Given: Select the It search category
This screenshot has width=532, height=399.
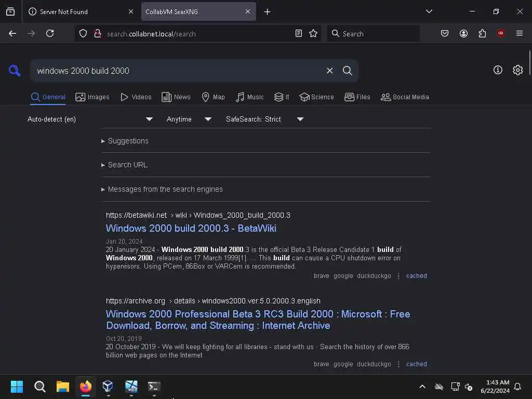Looking at the screenshot, I should [282, 97].
